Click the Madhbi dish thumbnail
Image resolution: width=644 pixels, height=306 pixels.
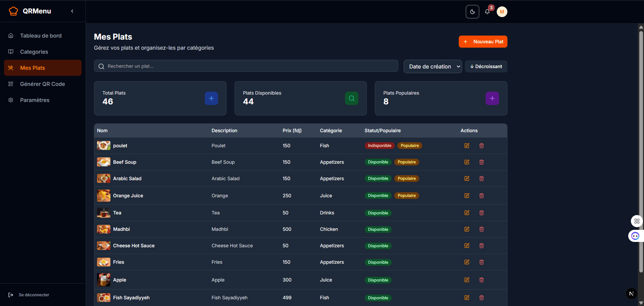pos(103,229)
